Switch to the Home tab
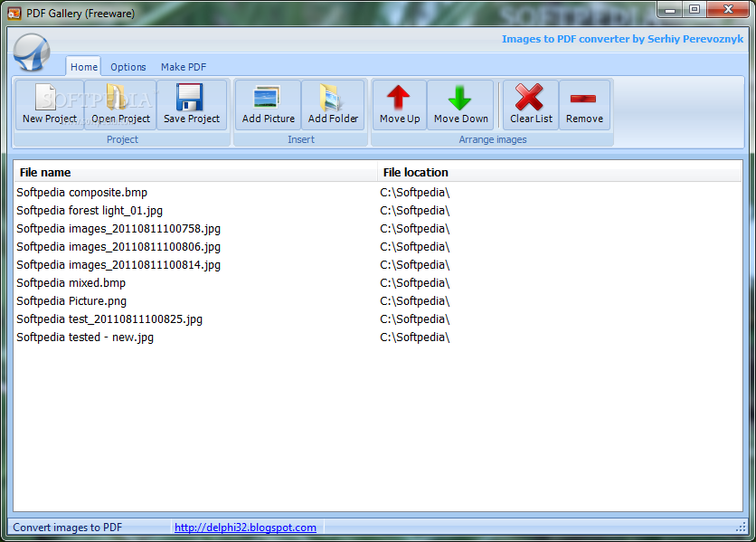The width and height of the screenshot is (756, 542). (x=84, y=67)
